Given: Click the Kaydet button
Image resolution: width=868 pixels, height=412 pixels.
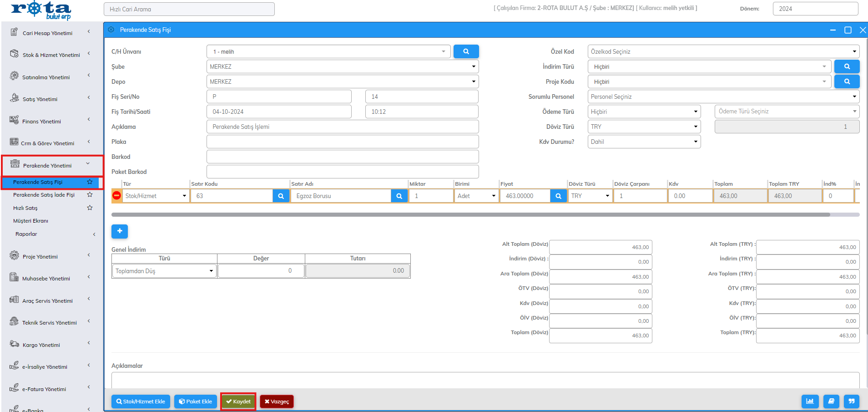Looking at the screenshot, I should coord(238,402).
